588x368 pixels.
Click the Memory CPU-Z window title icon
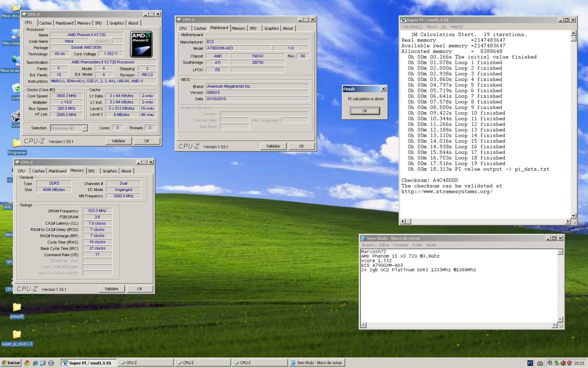point(17,162)
